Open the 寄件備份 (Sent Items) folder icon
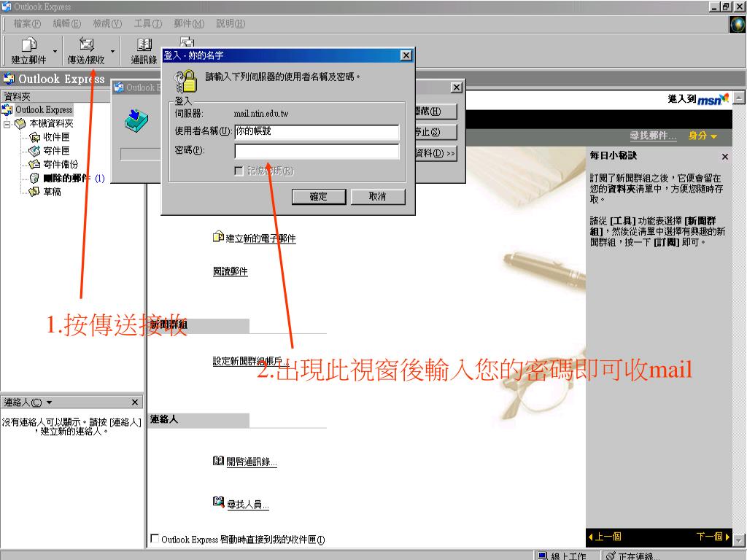Screen dimensions: 747x560 34,165
